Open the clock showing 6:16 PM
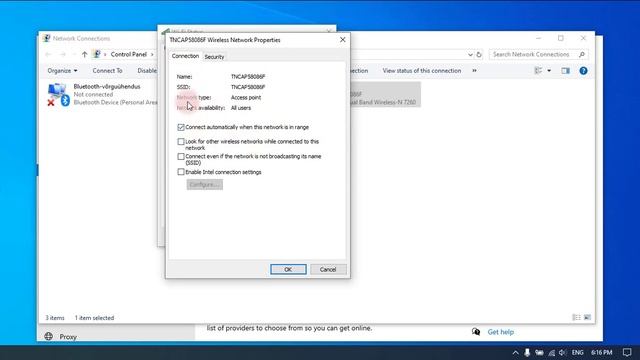The image size is (640, 360). (x=602, y=352)
